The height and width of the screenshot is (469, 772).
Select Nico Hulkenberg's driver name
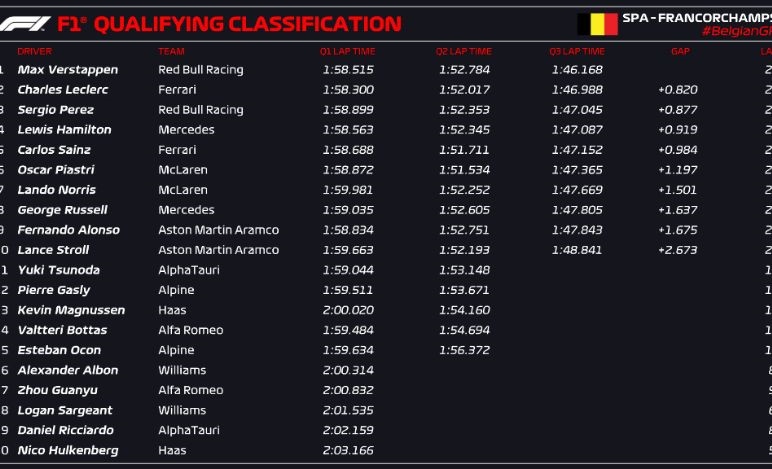[x=67, y=450]
